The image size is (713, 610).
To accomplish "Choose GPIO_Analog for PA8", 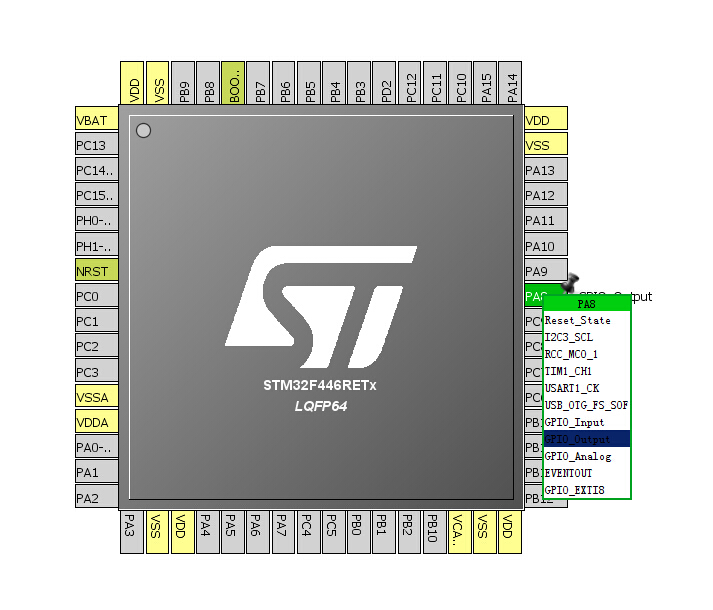I will click(x=587, y=456).
